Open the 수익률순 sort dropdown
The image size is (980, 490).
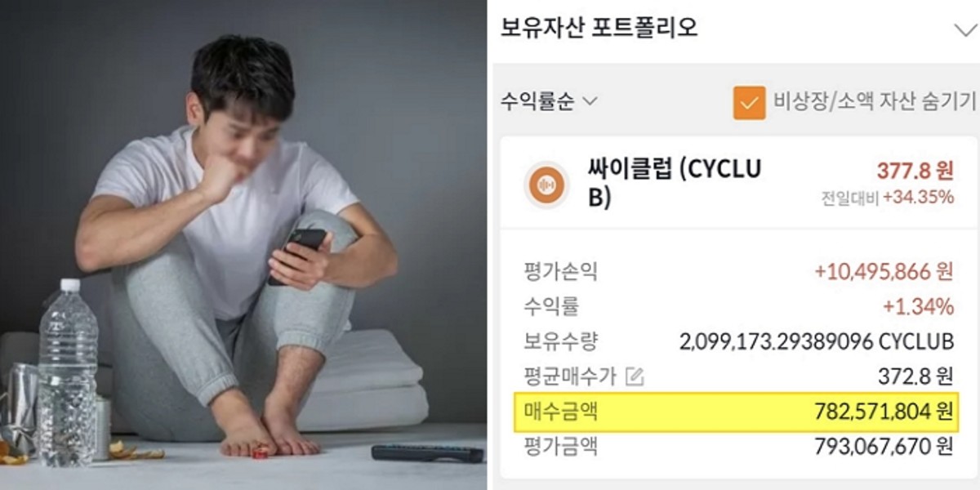[x=549, y=102]
